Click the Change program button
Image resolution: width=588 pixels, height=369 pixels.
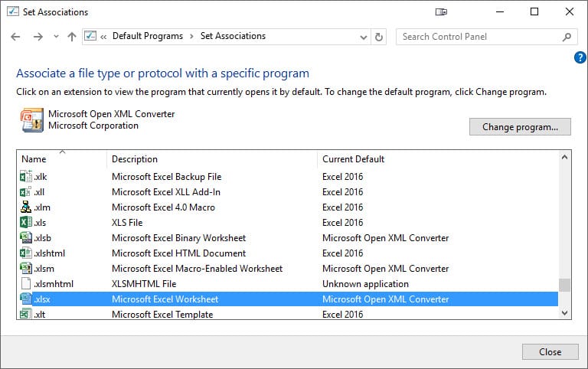point(520,127)
